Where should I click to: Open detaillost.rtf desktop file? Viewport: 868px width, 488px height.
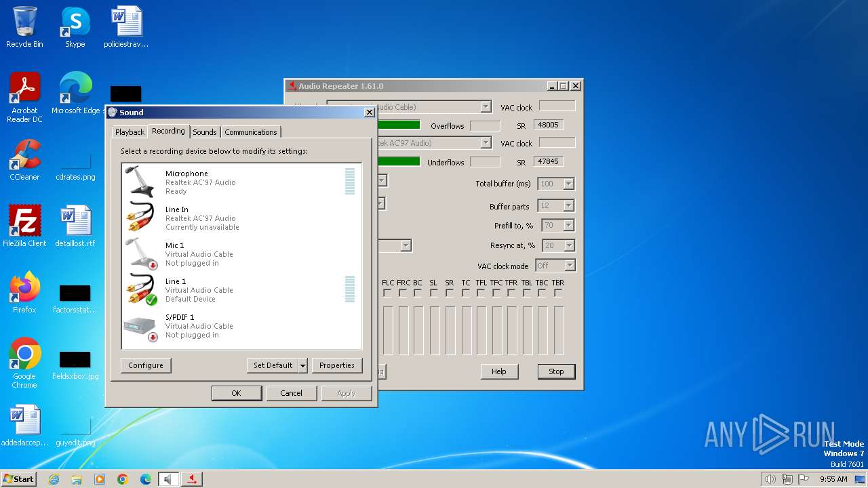tap(75, 226)
